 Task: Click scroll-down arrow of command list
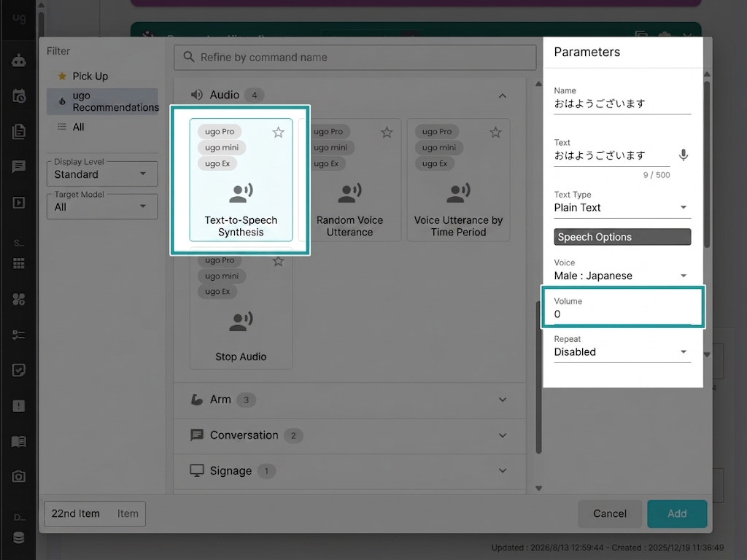[x=539, y=488]
